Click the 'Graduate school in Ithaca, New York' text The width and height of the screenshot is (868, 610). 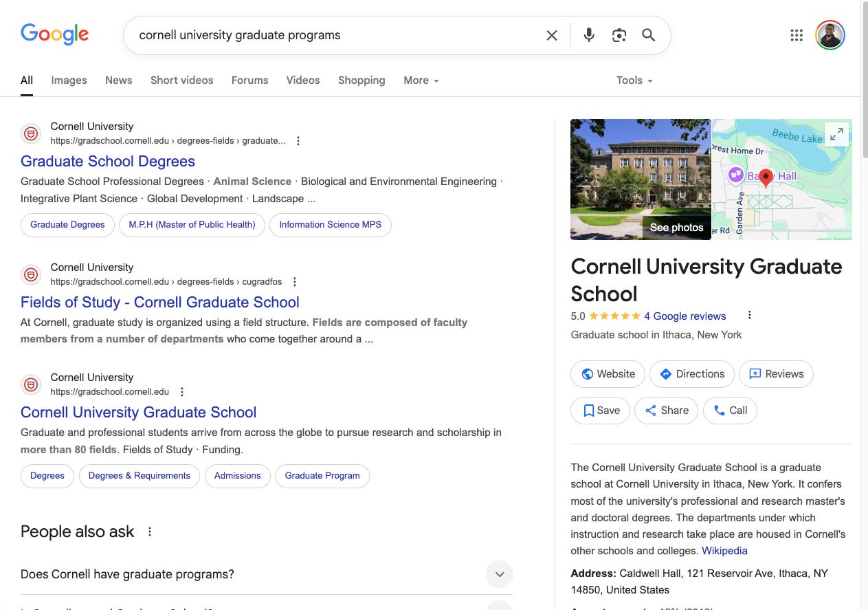656,335
